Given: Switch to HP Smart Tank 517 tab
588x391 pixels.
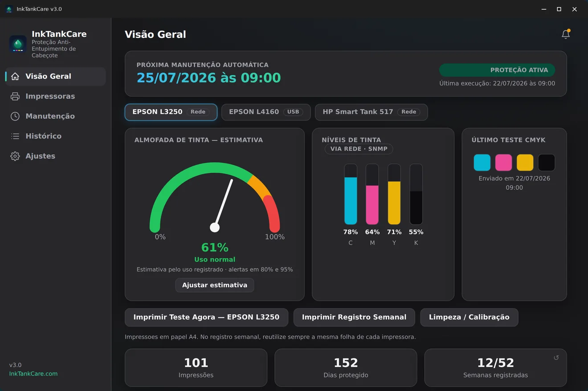Looking at the screenshot, I should 371,112.
